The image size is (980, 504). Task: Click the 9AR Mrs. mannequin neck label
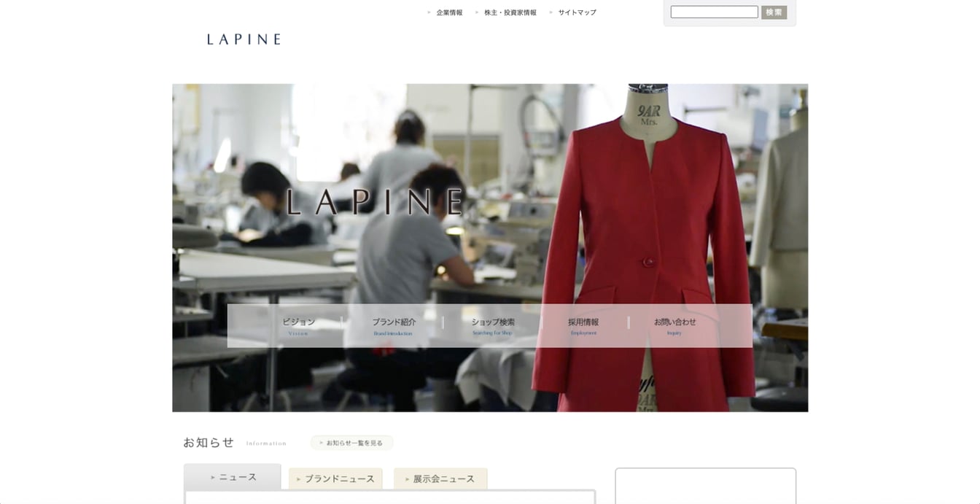click(x=648, y=115)
